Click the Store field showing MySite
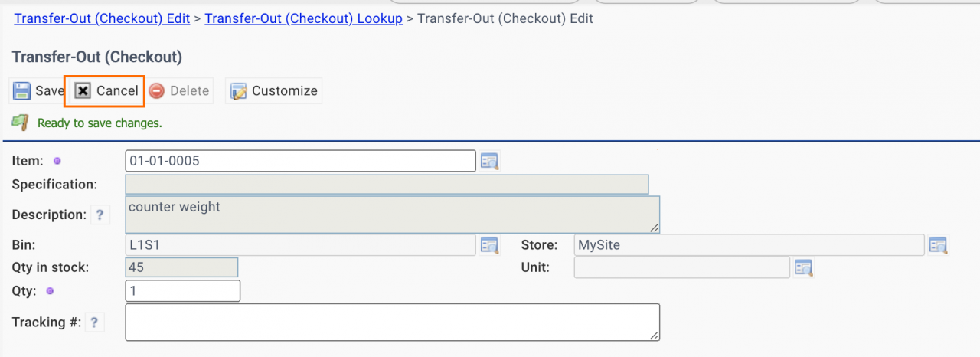 tap(749, 245)
